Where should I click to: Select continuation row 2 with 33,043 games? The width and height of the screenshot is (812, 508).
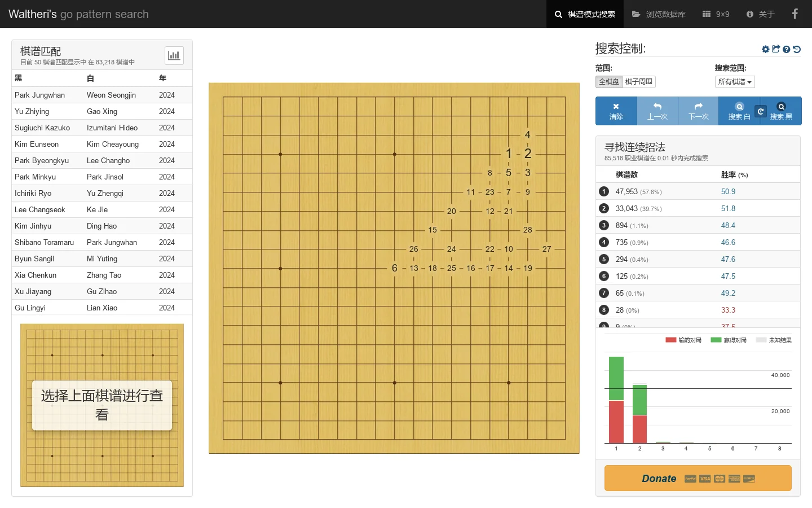[698, 208]
